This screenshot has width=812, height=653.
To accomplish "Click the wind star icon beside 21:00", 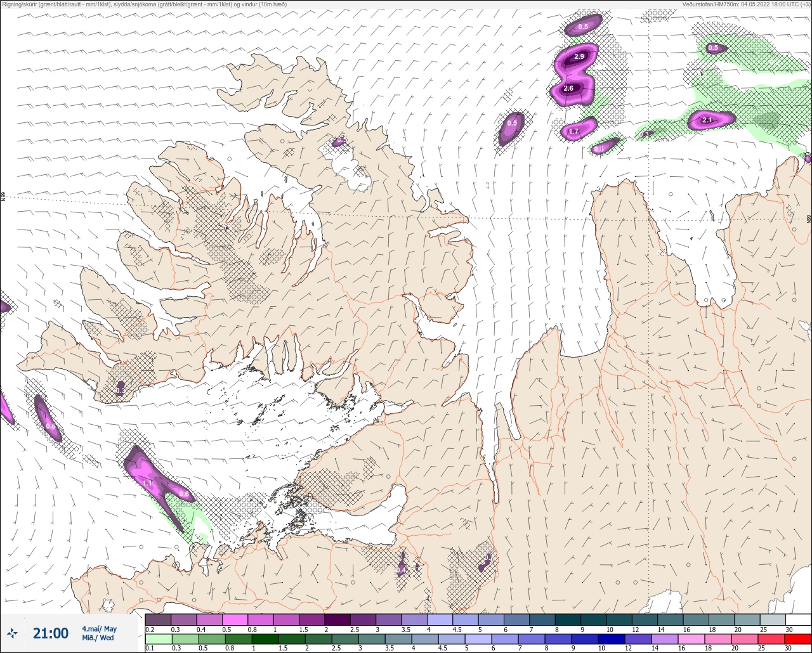I will click(12, 633).
